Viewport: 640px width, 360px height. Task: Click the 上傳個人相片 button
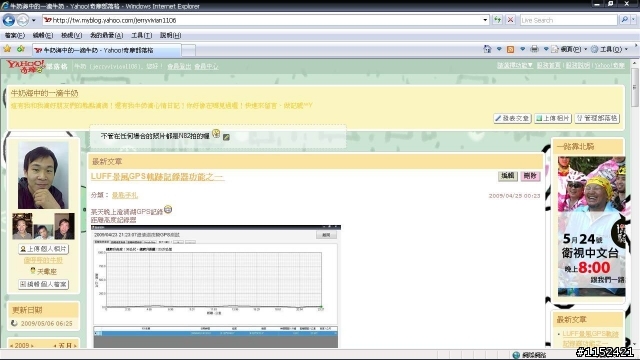click(43, 249)
